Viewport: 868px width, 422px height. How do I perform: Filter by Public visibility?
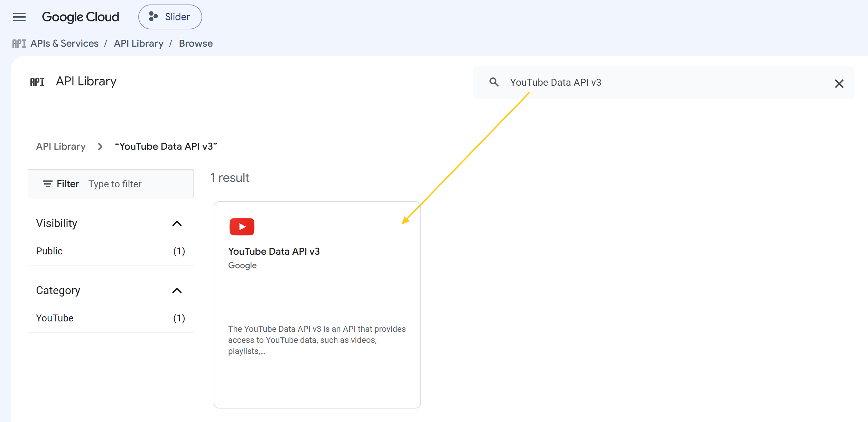point(111,251)
